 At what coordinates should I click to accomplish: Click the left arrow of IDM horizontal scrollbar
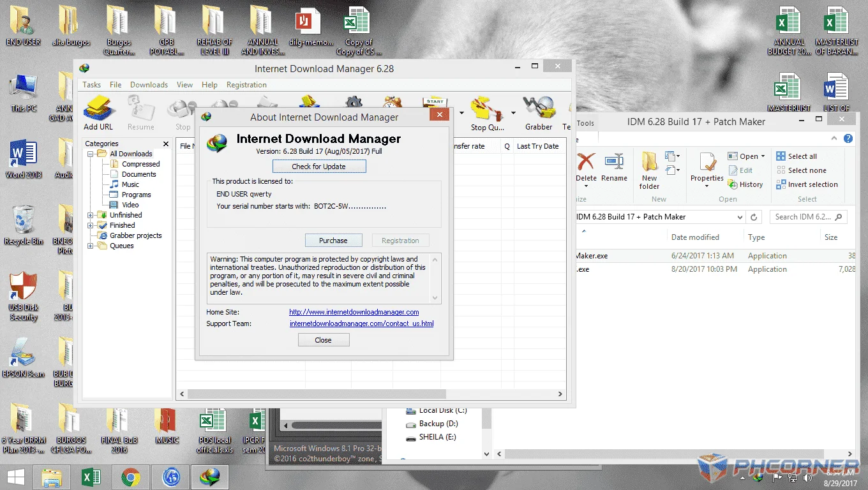182,394
